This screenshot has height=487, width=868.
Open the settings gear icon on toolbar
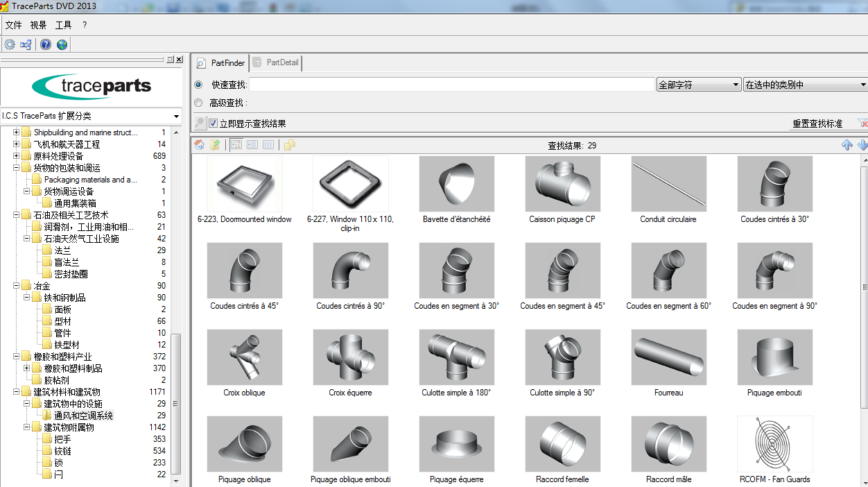(x=10, y=44)
